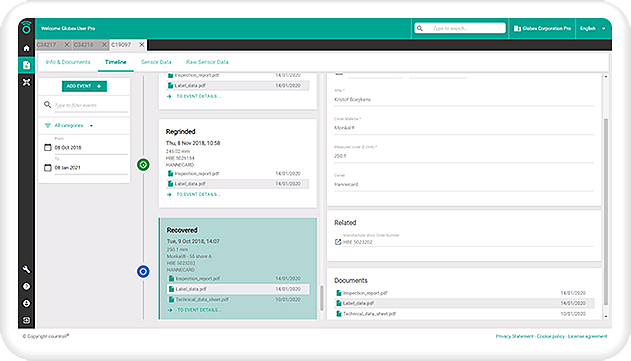Select the Recovered event title

point(182,230)
